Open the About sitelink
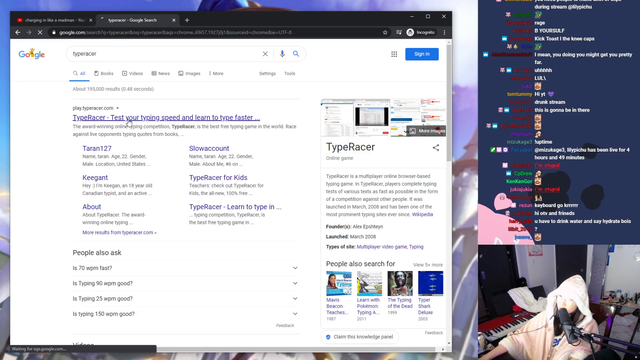The width and height of the screenshot is (640, 360). pyautogui.click(x=91, y=207)
